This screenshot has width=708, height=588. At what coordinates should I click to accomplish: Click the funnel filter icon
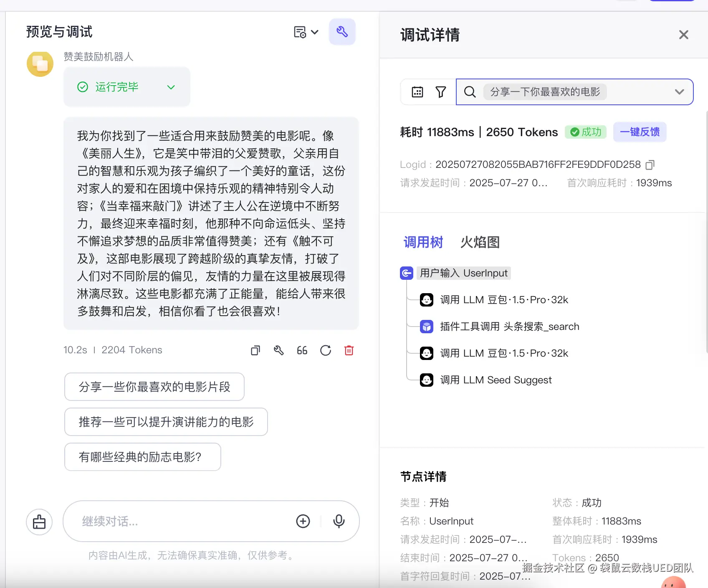[x=441, y=92]
